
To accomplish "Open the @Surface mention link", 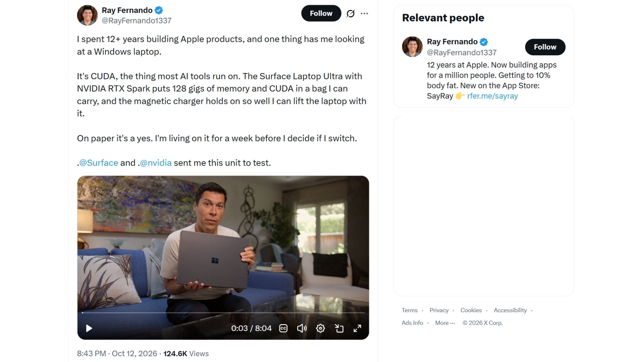I will click(x=99, y=163).
